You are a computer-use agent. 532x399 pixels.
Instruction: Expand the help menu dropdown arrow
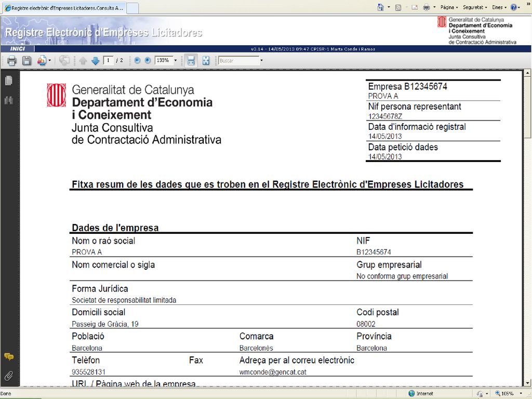519,7
